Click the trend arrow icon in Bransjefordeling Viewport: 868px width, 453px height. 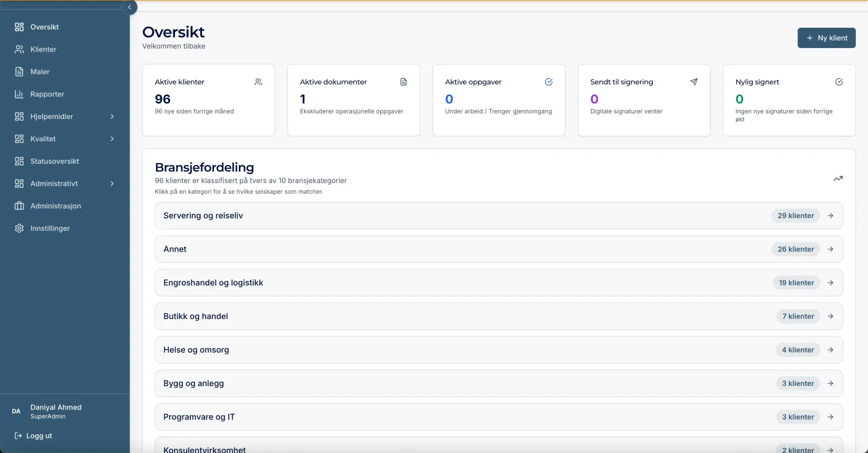pyautogui.click(x=838, y=179)
